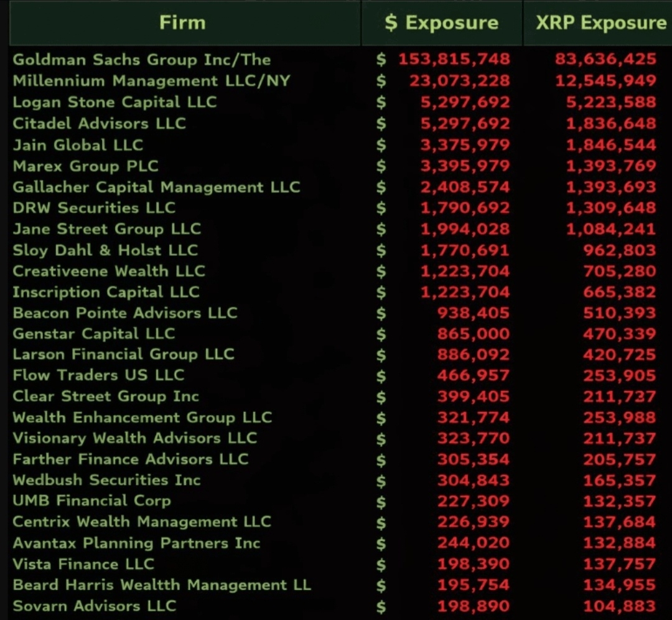The width and height of the screenshot is (672, 620).
Task: Select Visionary Wealth Advisors LLC
Action: 134,438
